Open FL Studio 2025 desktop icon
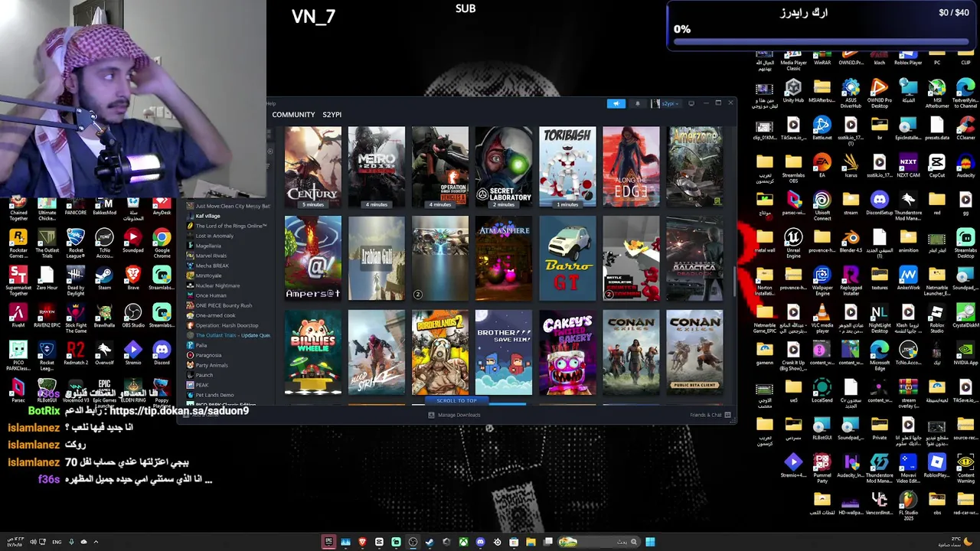This screenshot has width=980, height=551. 908,505
